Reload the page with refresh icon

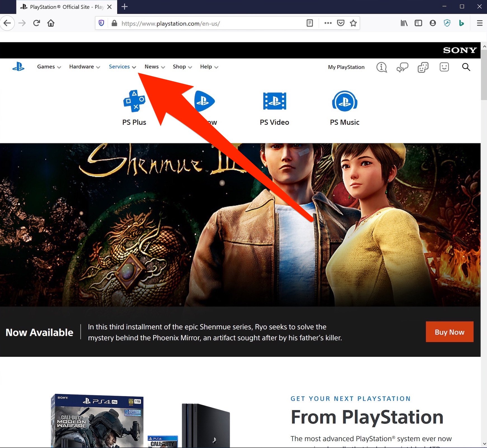(36, 23)
